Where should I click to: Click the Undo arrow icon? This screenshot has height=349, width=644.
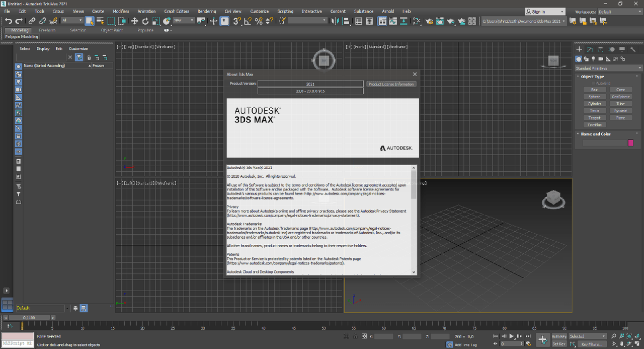[x=9, y=21]
